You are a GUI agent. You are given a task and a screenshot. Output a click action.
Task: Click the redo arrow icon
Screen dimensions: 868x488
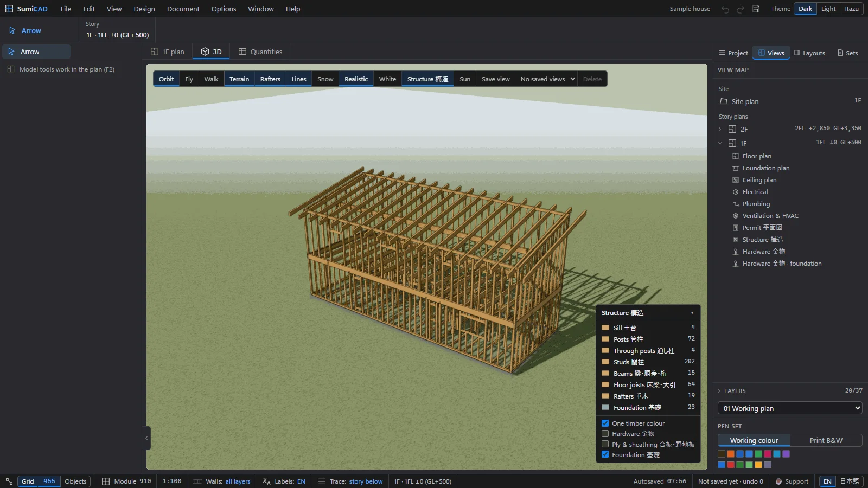tap(741, 9)
